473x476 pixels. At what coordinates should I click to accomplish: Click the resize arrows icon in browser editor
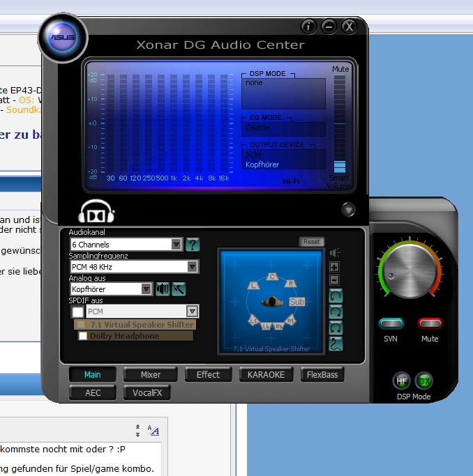(137, 431)
